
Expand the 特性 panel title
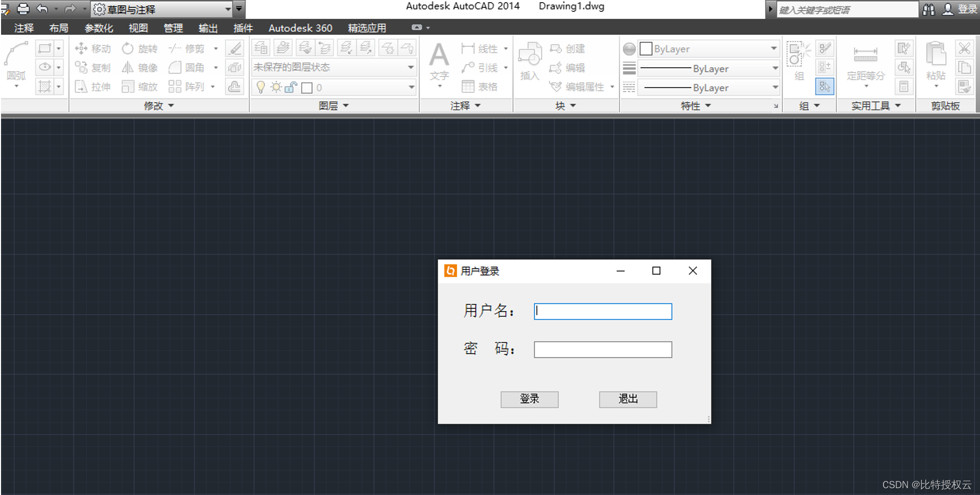tap(696, 106)
